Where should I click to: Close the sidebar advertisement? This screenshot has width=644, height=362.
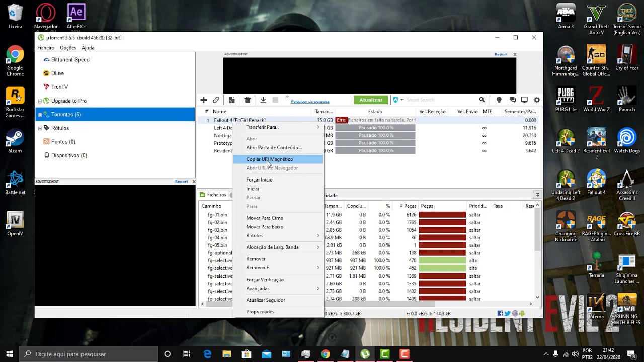(x=194, y=182)
